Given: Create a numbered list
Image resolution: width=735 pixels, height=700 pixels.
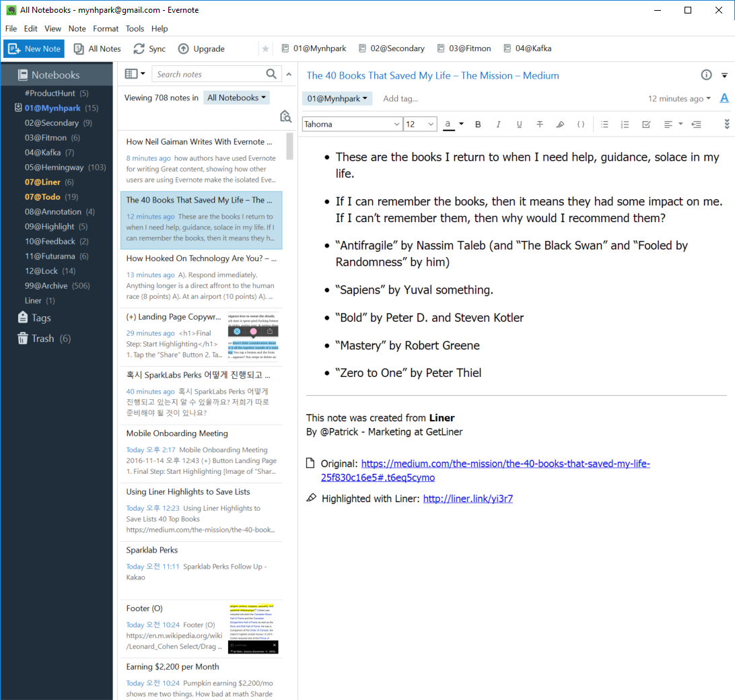Looking at the screenshot, I should [x=625, y=125].
